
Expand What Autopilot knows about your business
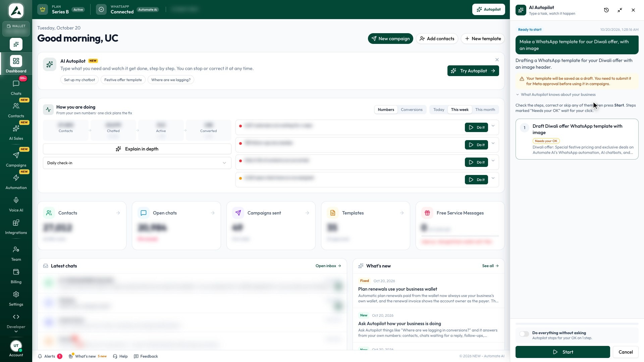click(556, 95)
